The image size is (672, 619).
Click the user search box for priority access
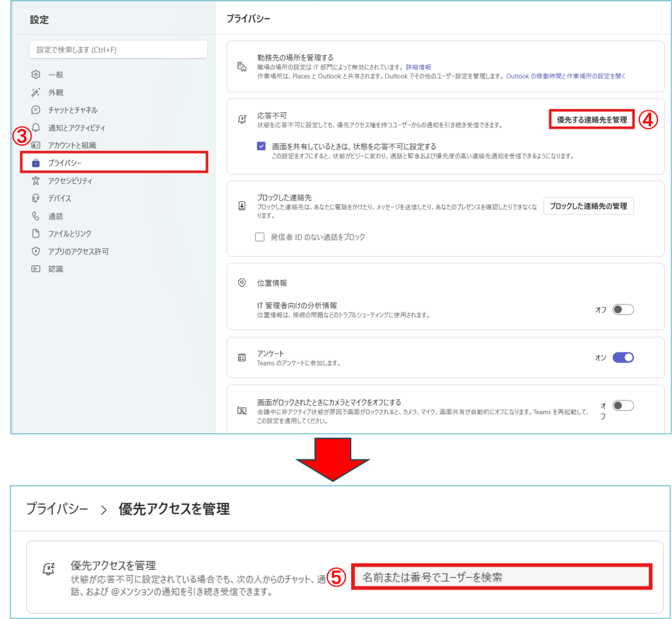coord(501,576)
